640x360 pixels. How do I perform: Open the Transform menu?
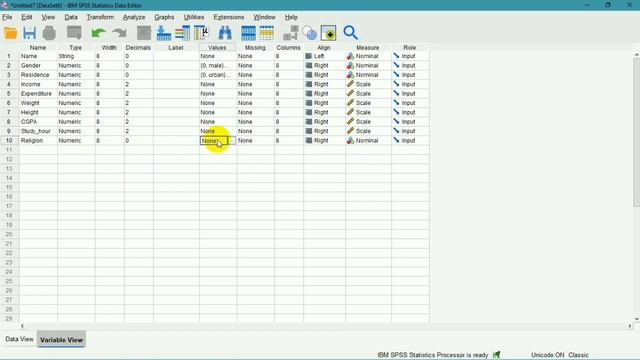point(100,17)
